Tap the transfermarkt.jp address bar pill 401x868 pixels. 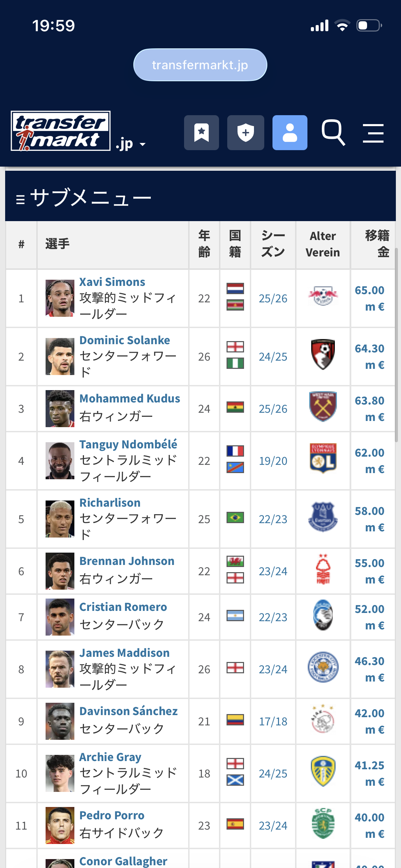(x=200, y=65)
